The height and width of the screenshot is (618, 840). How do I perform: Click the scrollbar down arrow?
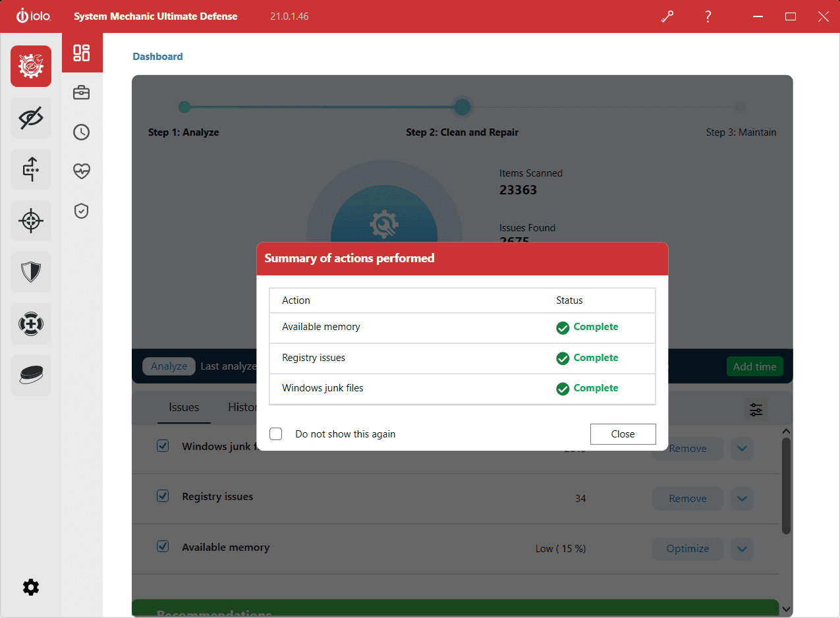coord(786,609)
